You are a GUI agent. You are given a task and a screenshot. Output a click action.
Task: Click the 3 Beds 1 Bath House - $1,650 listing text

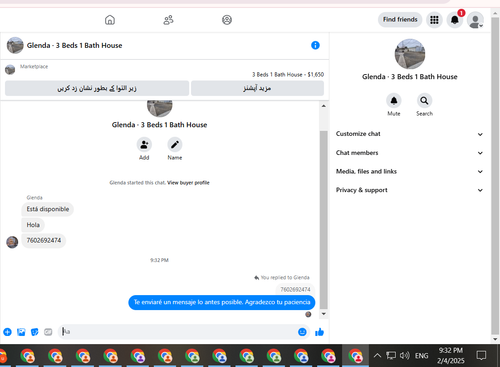coord(288,75)
